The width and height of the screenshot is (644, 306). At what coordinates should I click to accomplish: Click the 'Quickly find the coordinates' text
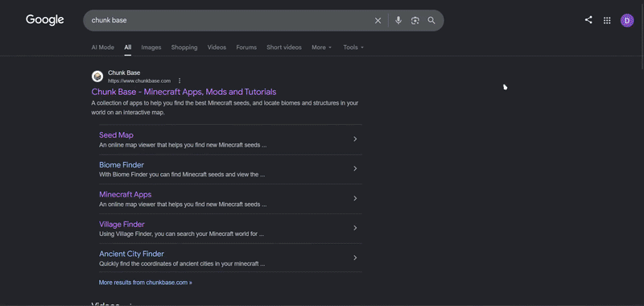pyautogui.click(x=182, y=263)
